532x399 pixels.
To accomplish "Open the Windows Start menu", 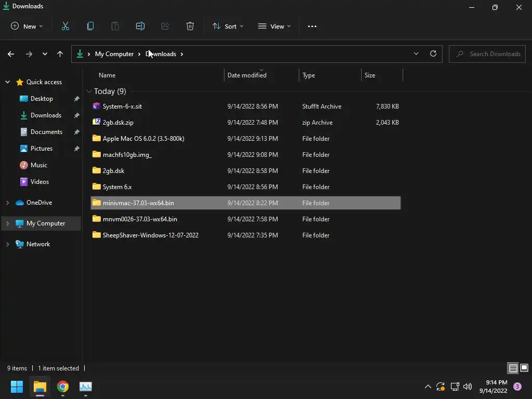I will coord(17,387).
